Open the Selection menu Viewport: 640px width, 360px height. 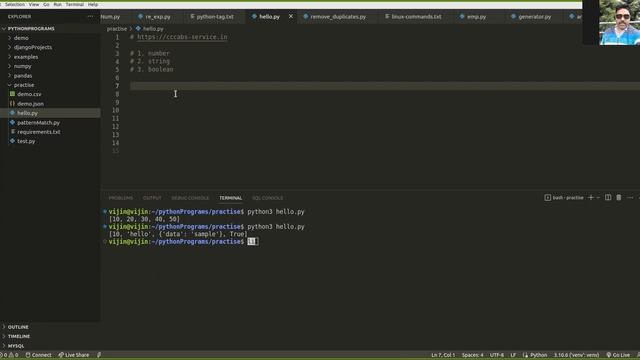click(x=15, y=4)
